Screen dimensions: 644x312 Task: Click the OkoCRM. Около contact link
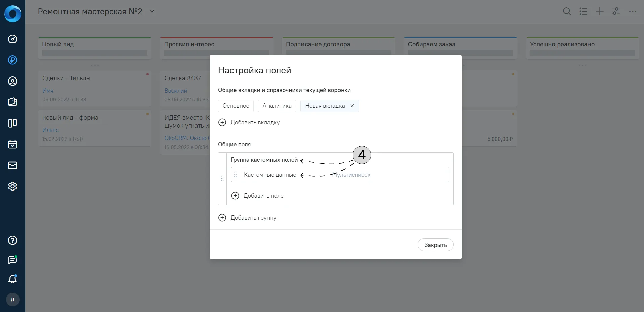pos(187,138)
